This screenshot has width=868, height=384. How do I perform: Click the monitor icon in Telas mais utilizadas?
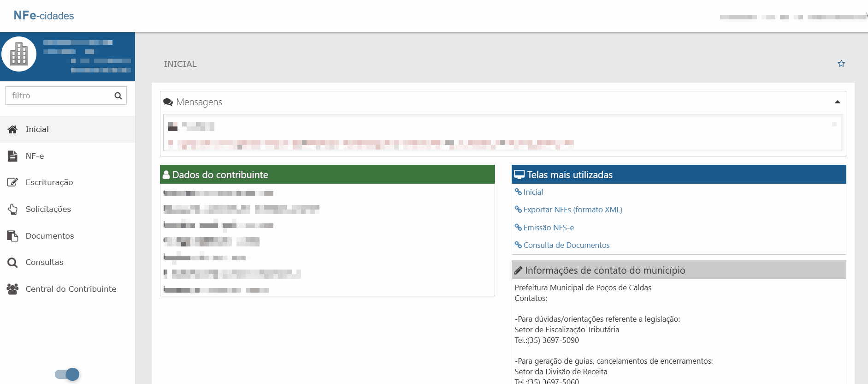(520, 174)
